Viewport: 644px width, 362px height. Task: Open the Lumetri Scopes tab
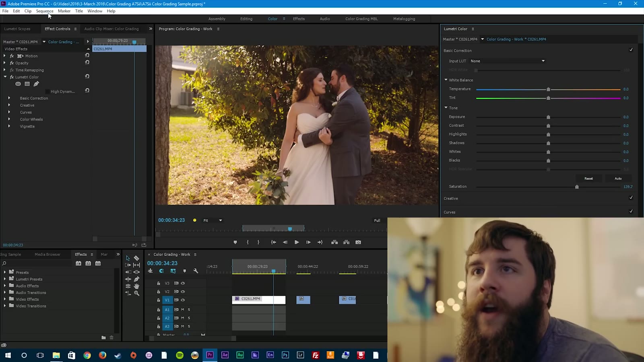click(x=17, y=29)
